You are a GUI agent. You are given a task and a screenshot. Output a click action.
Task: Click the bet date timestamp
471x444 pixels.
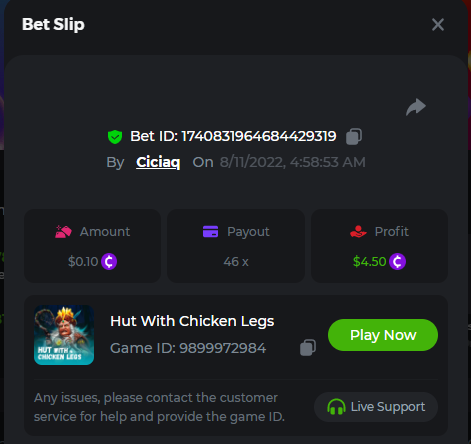coord(292,162)
